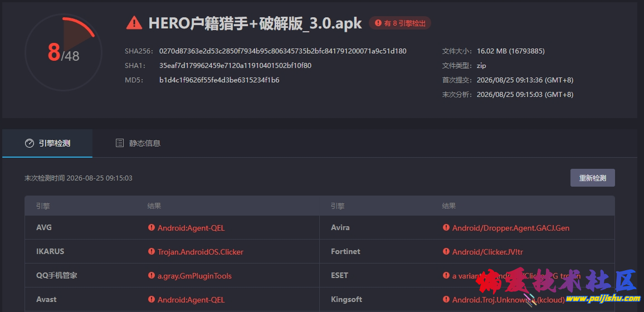The image size is (644, 312).
Task: Click the list icon on 静态信息 tab
Action: click(120, 143)
